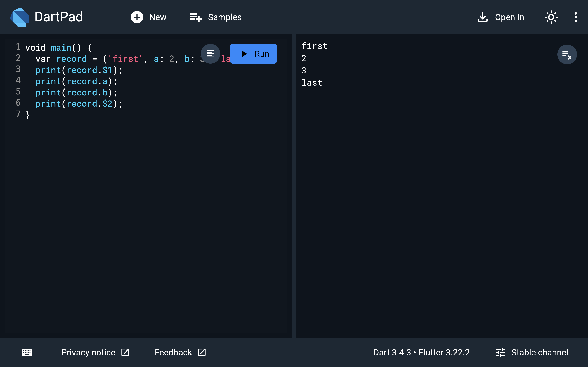Format the code with the format icon
Screen dimensions: 588x367
coord(210,54)
